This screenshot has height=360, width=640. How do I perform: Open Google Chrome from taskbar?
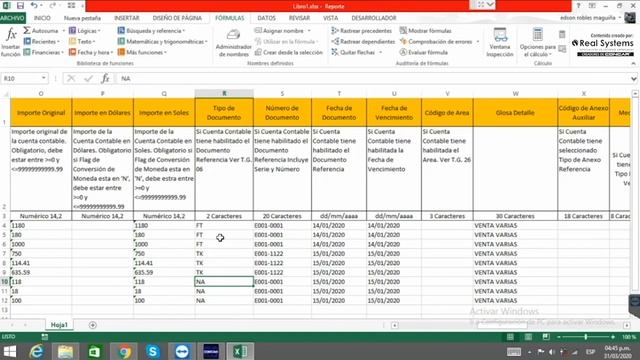coord(124,351)
